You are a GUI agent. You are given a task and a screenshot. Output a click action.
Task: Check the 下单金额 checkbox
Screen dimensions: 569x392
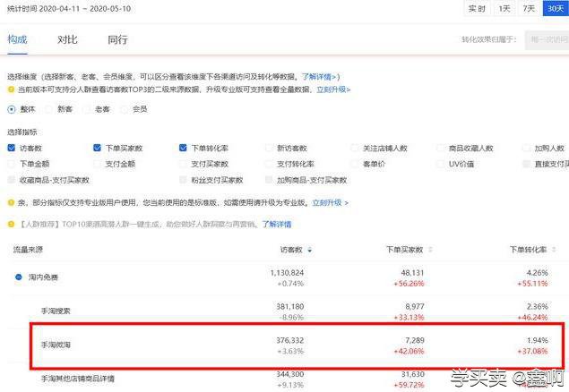12,164
